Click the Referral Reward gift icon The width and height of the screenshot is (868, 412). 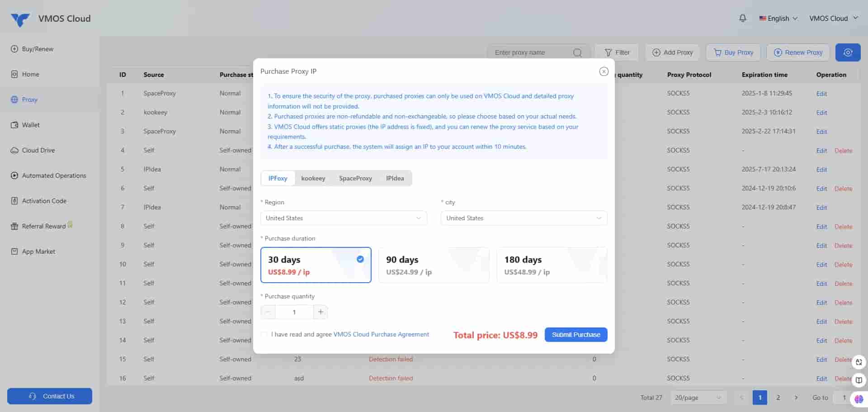point(14,226)
